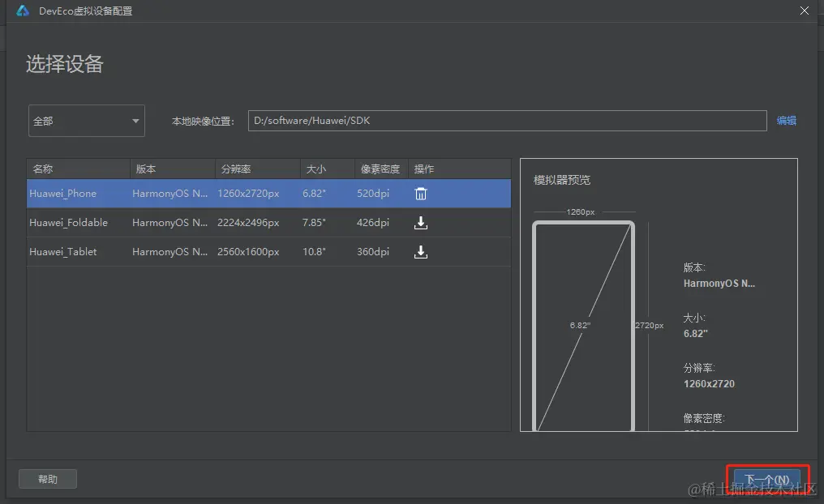Select the Huawei_Foldable row
The height and width of the screenshot is (504, 824).
click(268, 223)
